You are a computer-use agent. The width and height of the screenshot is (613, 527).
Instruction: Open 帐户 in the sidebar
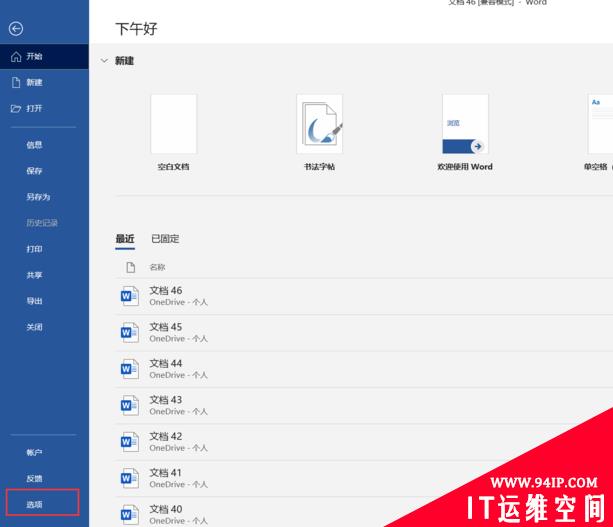pos(34,453)
